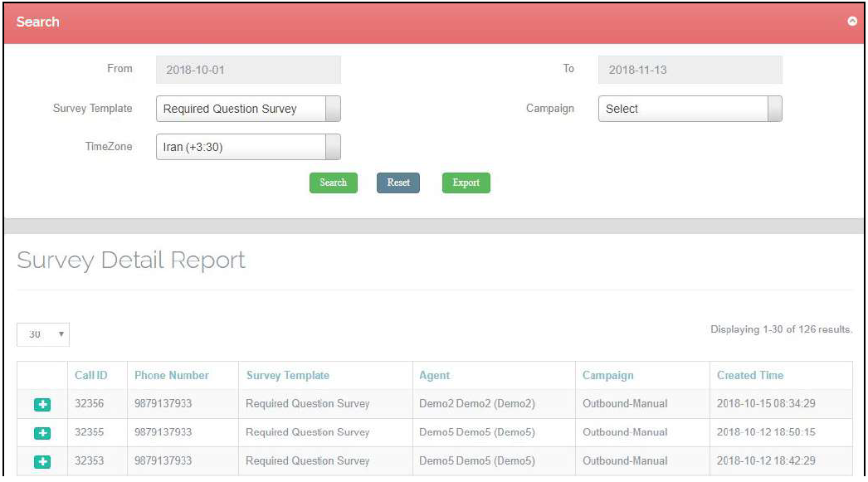The width and height of the screenshot is (868, 482).
Task: Click the From date field
Action: coord(248,70)
